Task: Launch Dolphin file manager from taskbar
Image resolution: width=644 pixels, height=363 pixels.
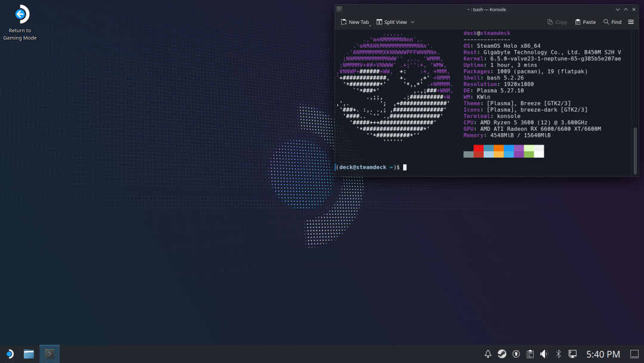Action: click(29, 354)
